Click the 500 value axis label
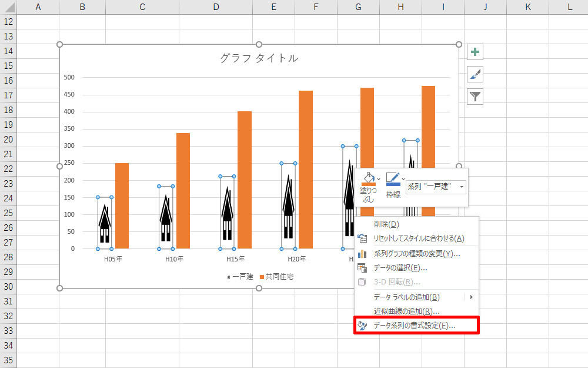This screenshot has width=588, height=368. 69,77
